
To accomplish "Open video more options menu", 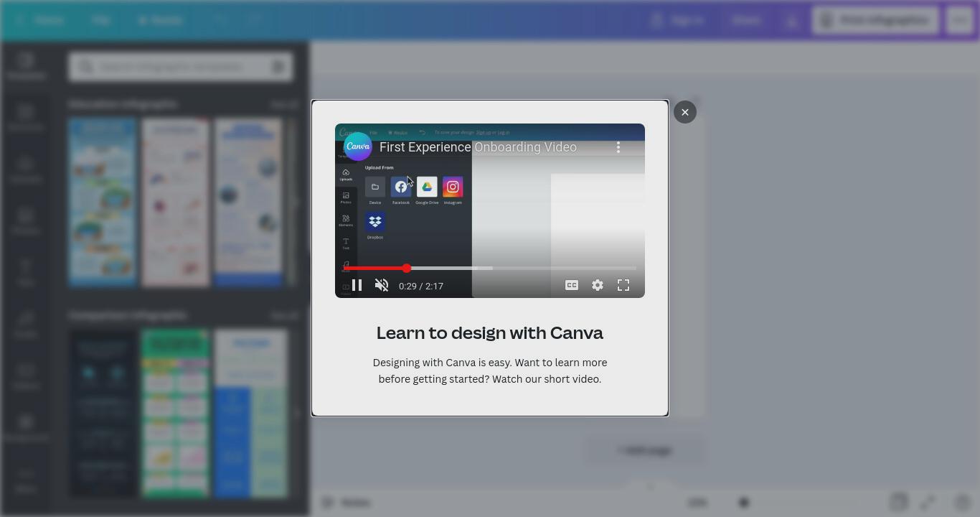I will pyautogui.click(x=618, y=147).
